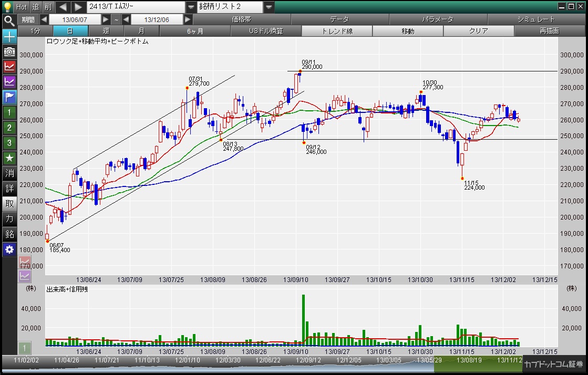588x375 pixels.
Task: Open settings via blue gear icon
Action: (x=9, y=249)
